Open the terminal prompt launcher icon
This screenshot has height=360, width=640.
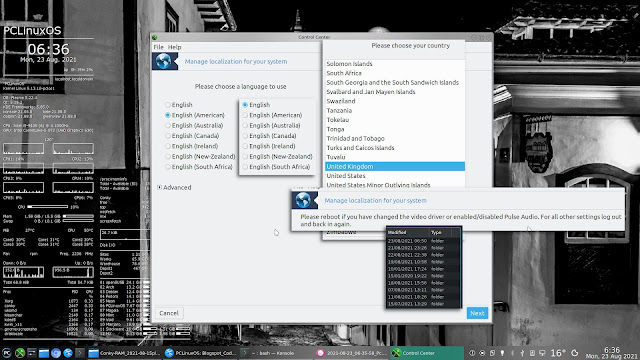tap(80, 353)
